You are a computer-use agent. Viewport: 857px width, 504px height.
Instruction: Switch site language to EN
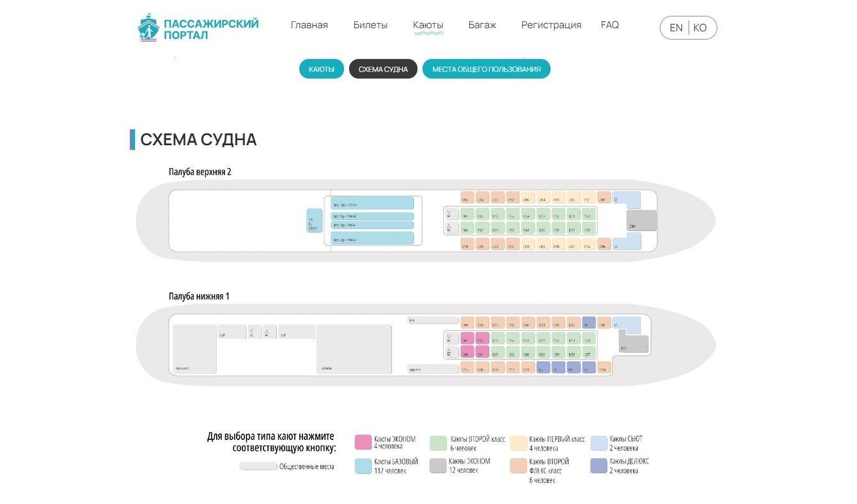tap(675, 28)
